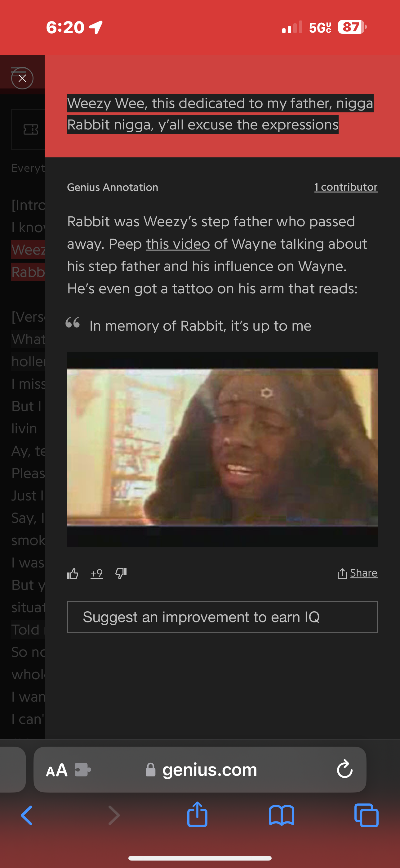Go back with Safari back arrow
400x868 pixels.
27,816
